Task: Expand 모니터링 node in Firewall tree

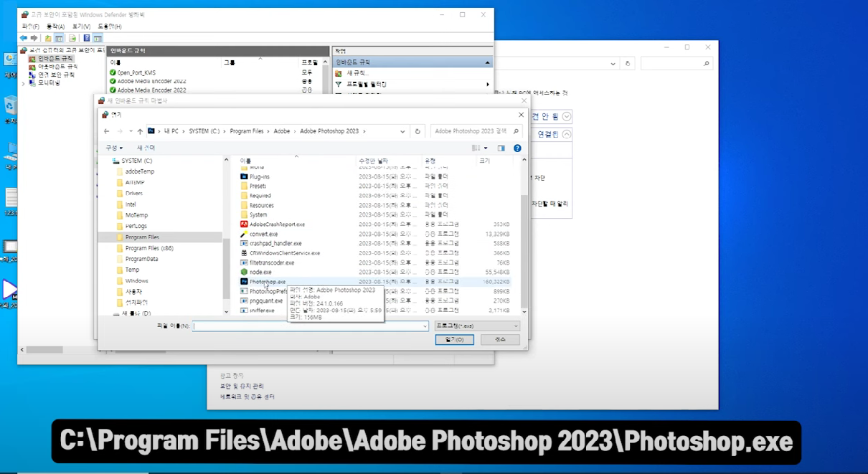Action: click(23, 83)
